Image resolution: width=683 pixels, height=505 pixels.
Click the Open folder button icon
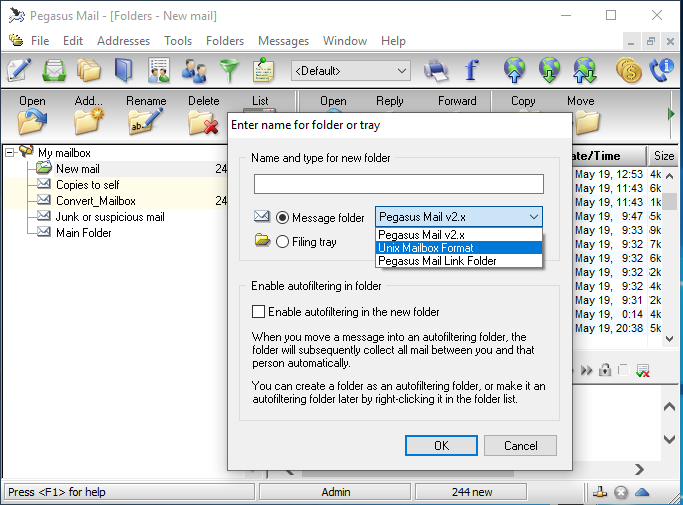point(32,122)
